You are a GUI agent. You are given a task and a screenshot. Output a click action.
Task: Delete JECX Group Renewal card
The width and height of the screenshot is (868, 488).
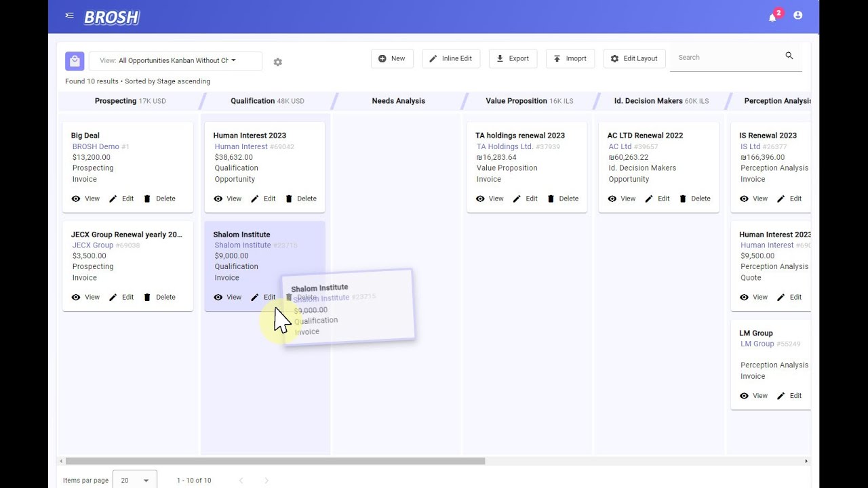[x=159, y=297]
